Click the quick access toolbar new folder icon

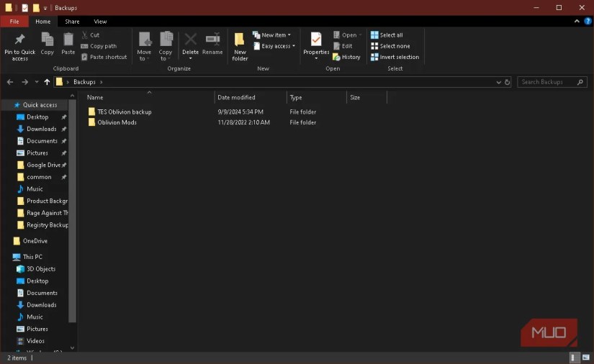point(36,8)
